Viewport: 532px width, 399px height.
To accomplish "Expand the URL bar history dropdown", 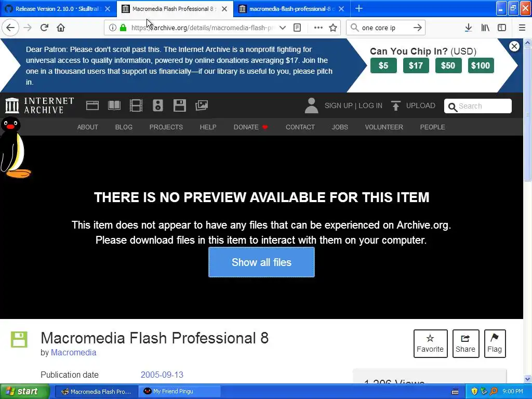I will 282,28.
